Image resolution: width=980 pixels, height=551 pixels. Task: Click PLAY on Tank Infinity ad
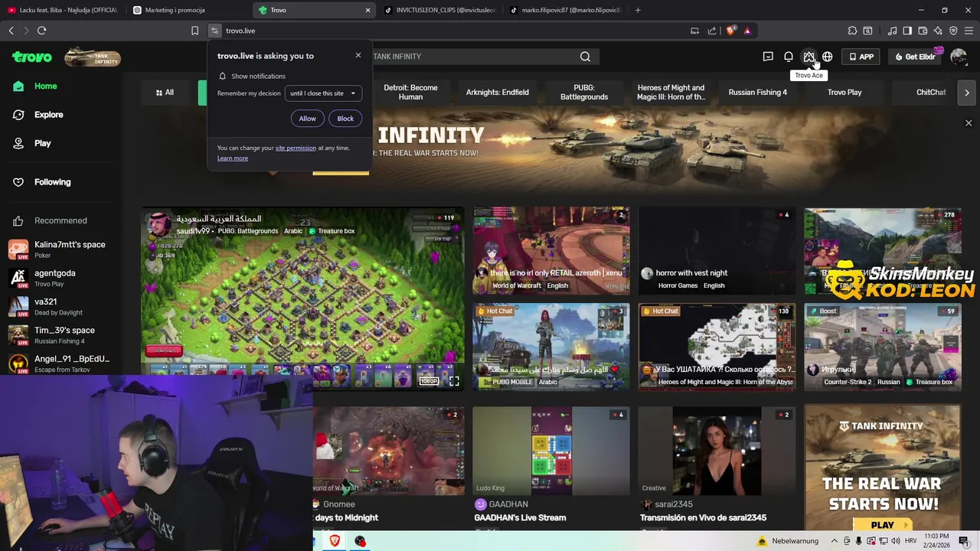(882, 525)
